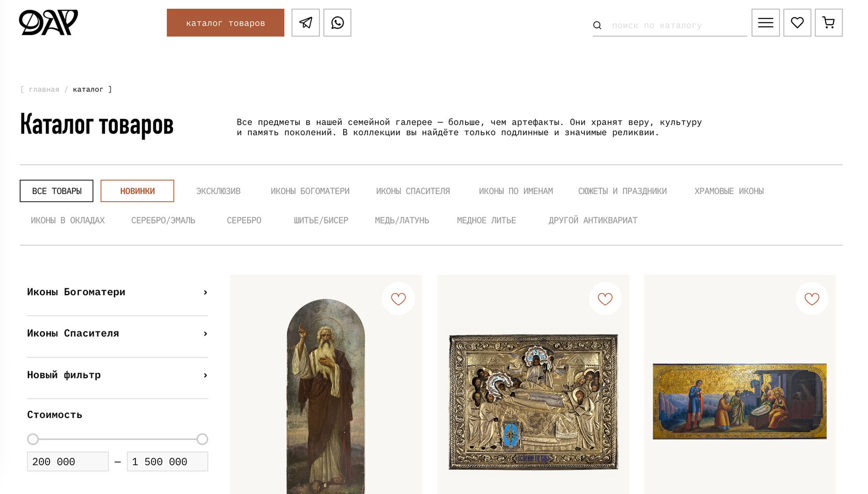Click the search magnifier icon
Screen dimensions: 868x494
tap(597, 25)
